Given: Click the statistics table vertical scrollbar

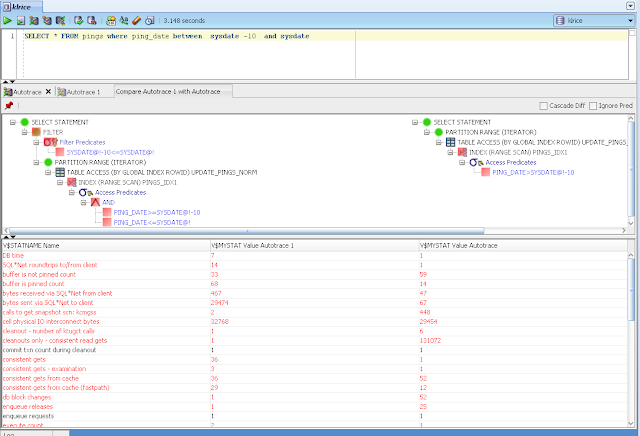Looking at the screenshot, I should click(631, 289).
